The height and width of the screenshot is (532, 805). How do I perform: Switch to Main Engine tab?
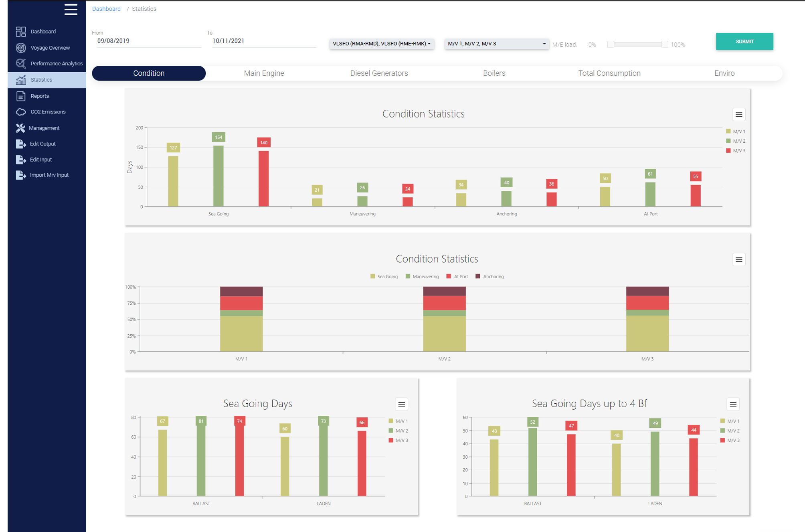pos(264,73)
